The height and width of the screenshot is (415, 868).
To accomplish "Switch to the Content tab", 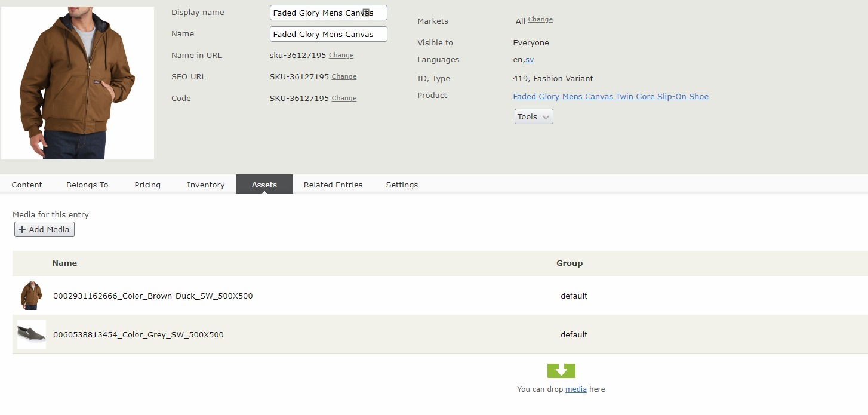I will (27, 185).
